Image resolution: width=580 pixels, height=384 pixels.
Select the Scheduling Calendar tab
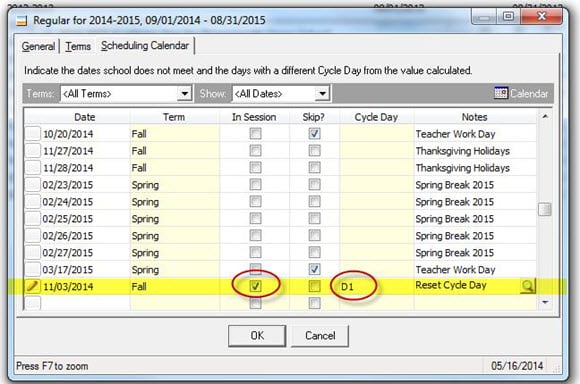click(x=145, y=46)
